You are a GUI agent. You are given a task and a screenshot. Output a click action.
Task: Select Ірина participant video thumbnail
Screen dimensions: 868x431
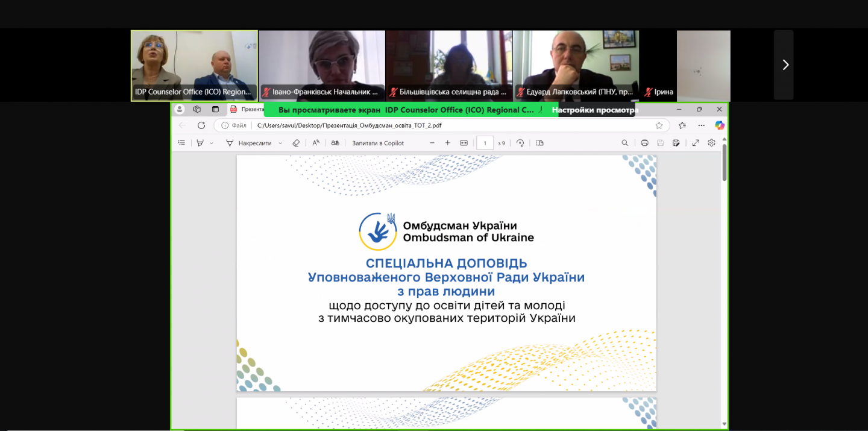click(x=686, y=65)
